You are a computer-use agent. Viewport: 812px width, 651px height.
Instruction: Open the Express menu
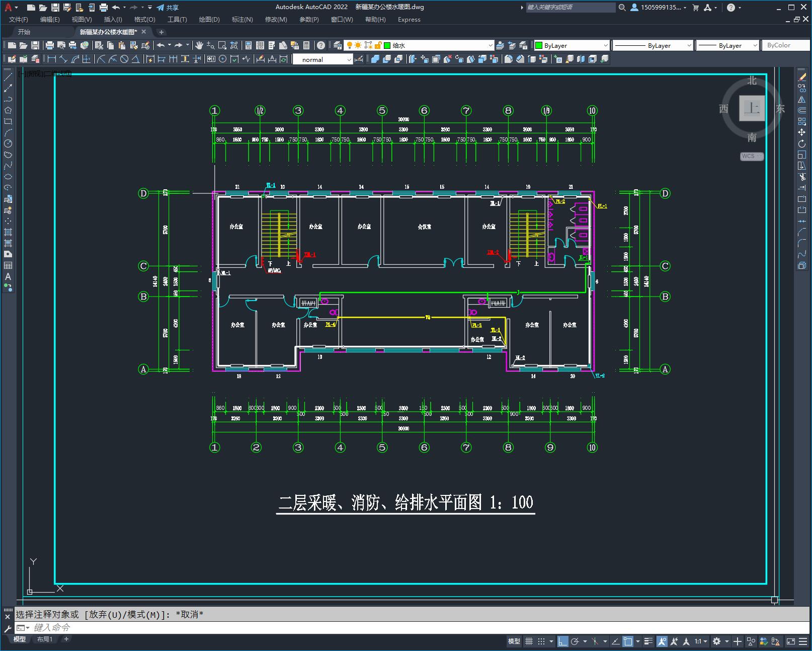point(409,19)
